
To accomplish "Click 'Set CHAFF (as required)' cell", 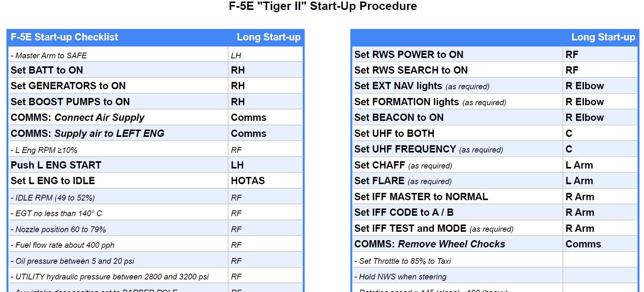I will [x=403, y=165].
